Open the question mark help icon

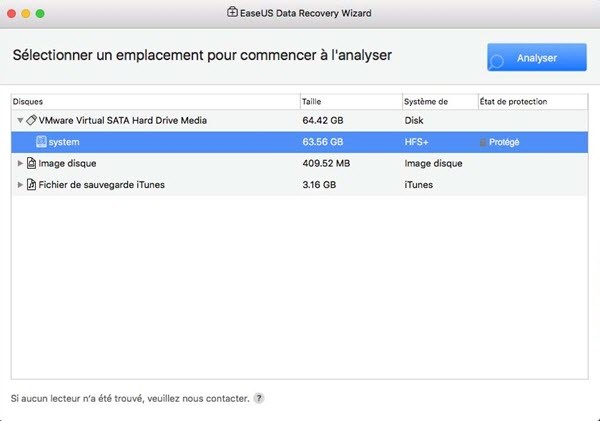pos(259,398)
